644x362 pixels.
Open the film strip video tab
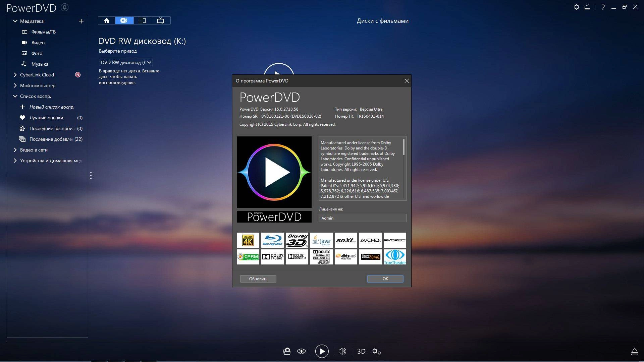point(143,20)
